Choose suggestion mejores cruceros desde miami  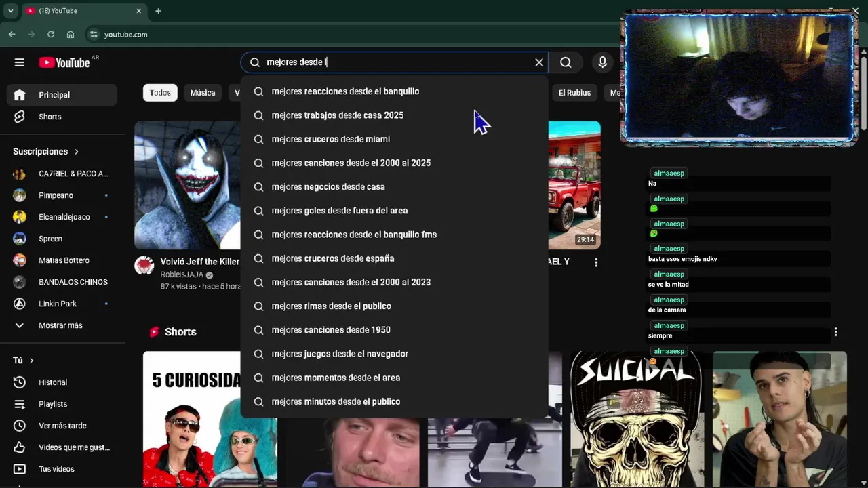[x=394, y=139]
